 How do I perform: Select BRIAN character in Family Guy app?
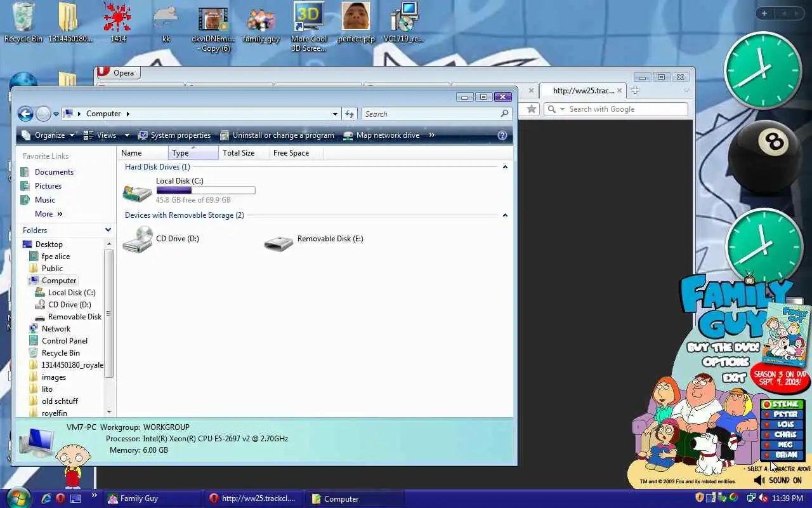(x=782, y=455)
